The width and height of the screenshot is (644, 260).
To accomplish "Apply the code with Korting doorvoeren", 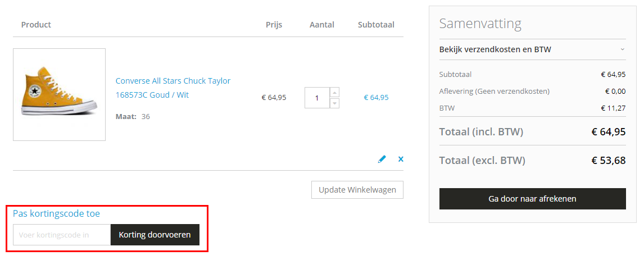I will [155, 235].
